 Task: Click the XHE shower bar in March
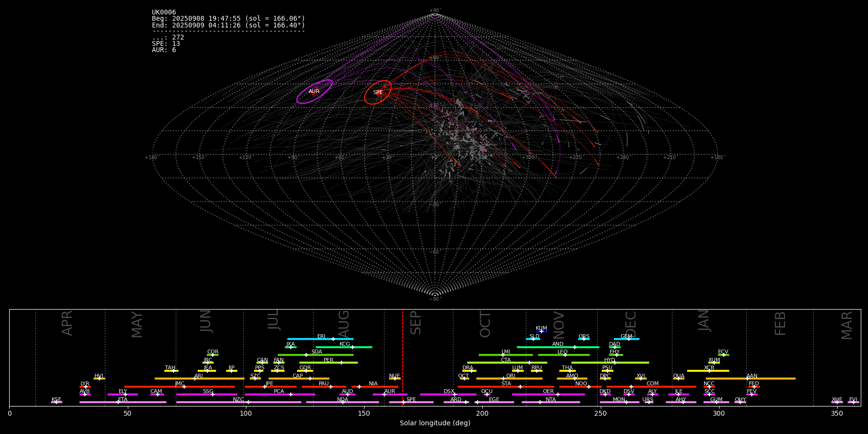coord(837,402)
